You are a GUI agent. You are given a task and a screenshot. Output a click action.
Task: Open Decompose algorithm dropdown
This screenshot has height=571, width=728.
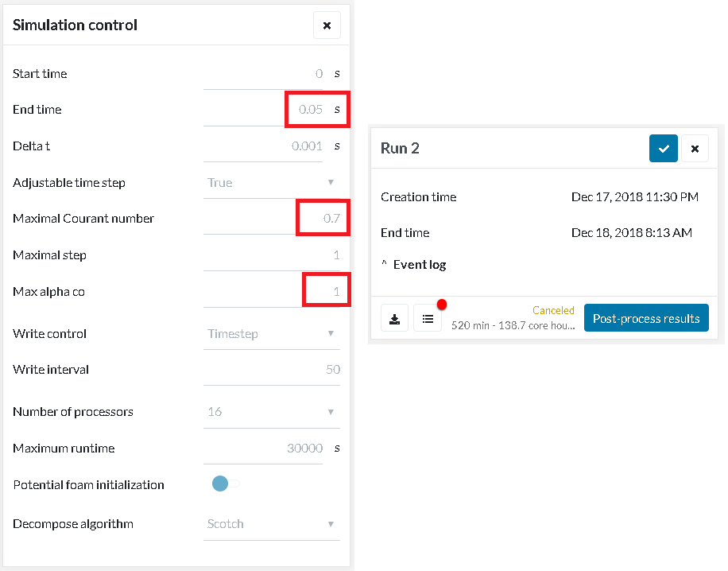(271, 523)
